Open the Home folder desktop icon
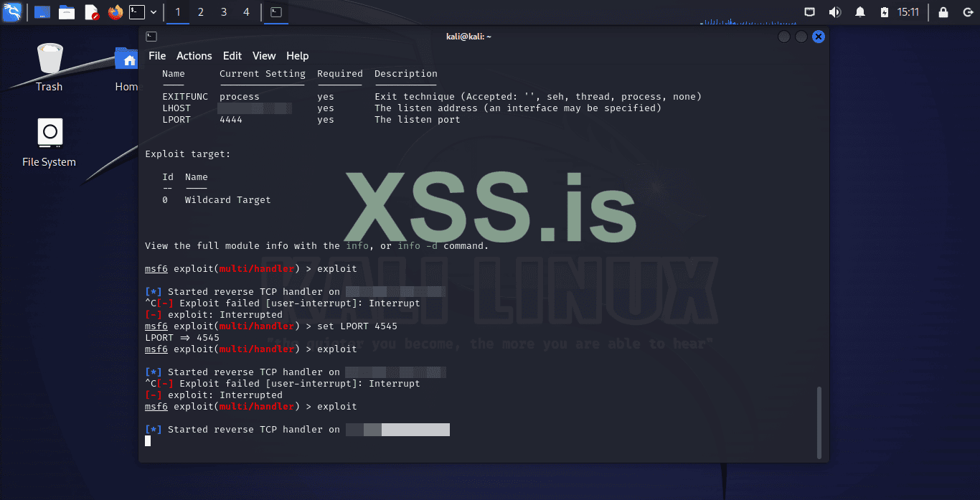Viewport: 980px width, 500px height. [127, 67]
